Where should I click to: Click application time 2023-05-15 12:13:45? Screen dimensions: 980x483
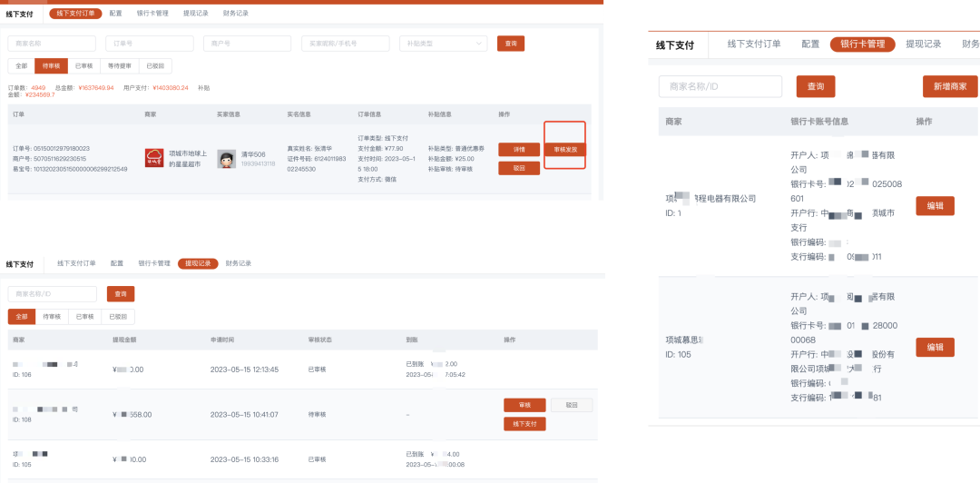pyautogui.click(x=244, y=370)
